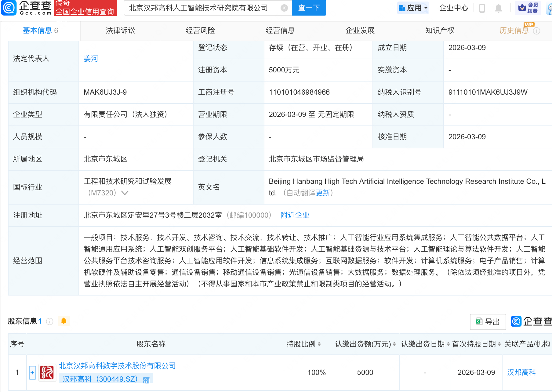Click the Hanbang company logo thumbnail
This screenshot has width=552, height=392.
[47, 372]
